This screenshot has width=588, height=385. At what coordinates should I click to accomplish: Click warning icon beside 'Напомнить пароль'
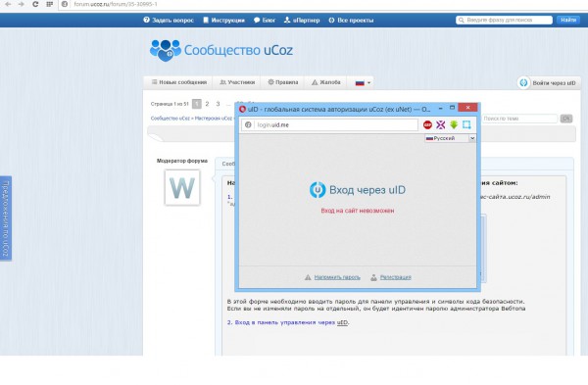(308, 277)
